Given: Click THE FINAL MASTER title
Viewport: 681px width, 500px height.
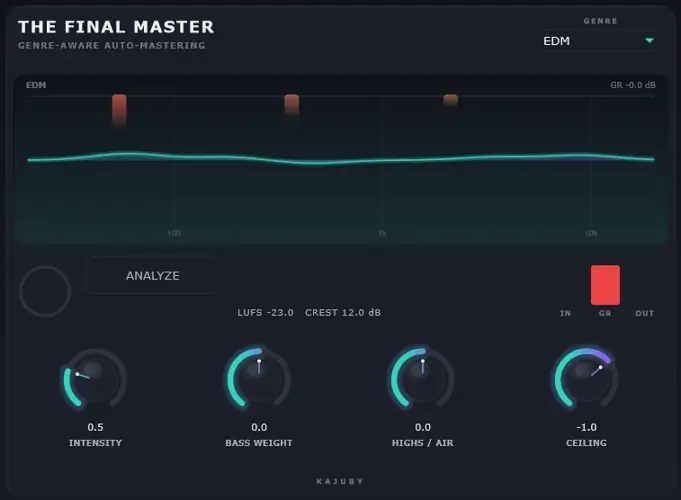Looking at the screenshot, I should [116, 27].
